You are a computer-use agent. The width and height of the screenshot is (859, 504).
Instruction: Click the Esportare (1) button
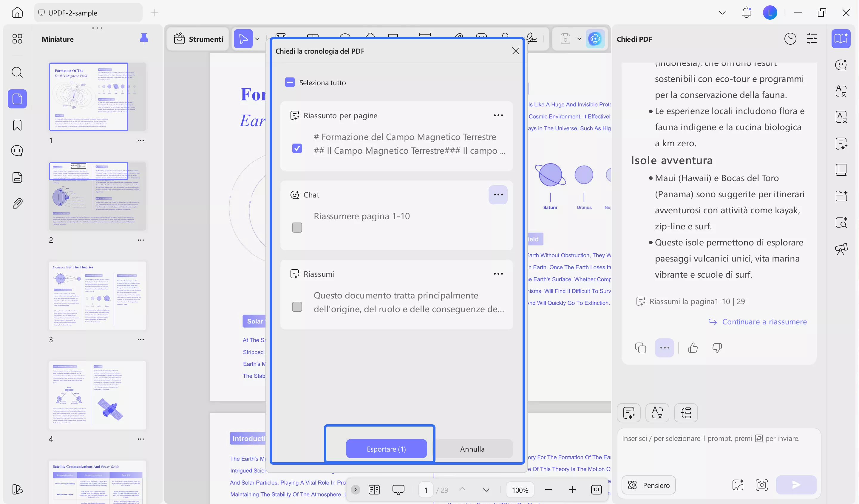tap(386, 449)
